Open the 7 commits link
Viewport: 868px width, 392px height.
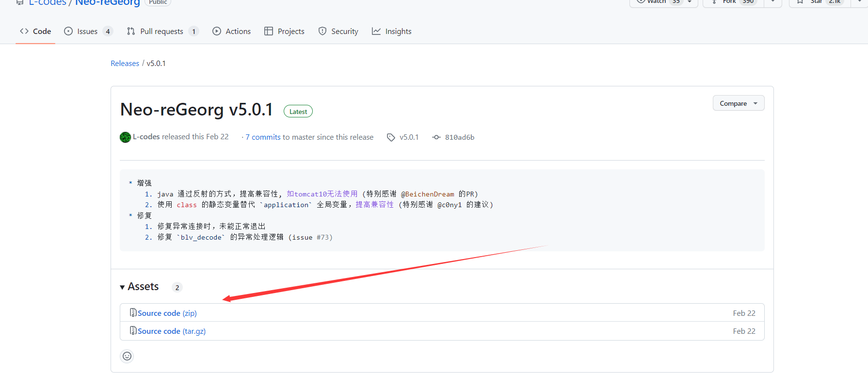coord(263,137)
